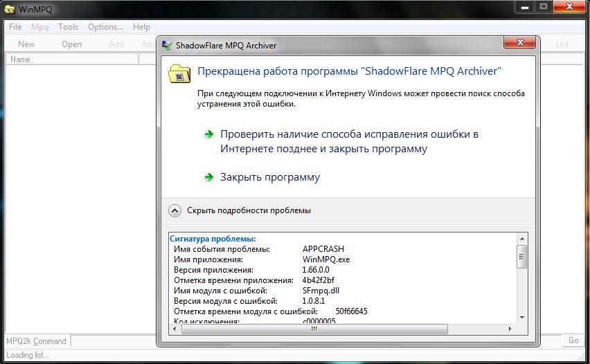Click the Loading list... status bar text

click(28, 355)
